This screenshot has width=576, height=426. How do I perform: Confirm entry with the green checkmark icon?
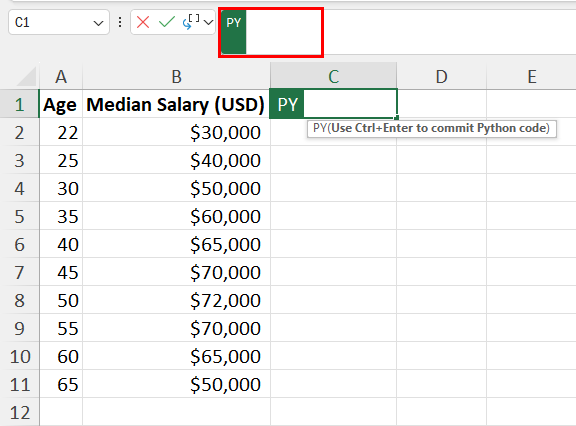pyautogui.click(x=167, y=22)
